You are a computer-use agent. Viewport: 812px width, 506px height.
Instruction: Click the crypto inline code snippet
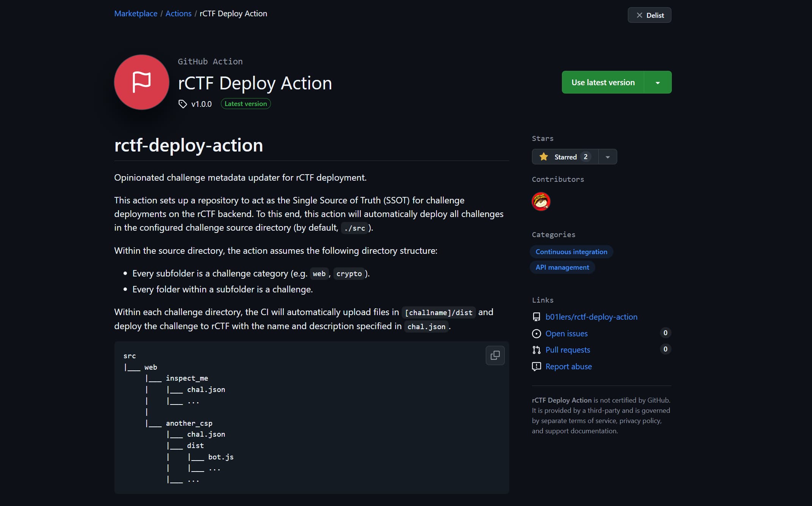point(349,274)
